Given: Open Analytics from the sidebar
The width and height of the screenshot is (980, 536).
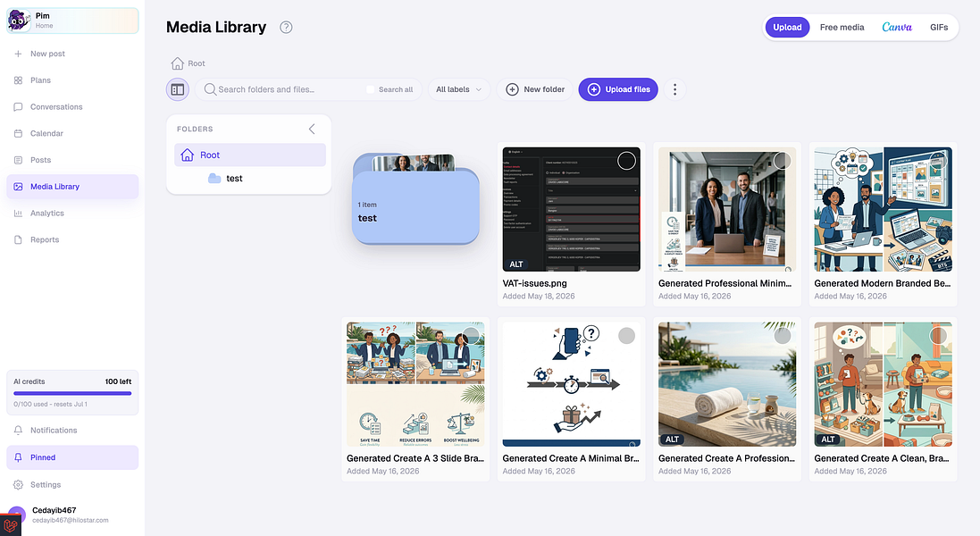Looking at the screenshot, I should click(72, 213).
